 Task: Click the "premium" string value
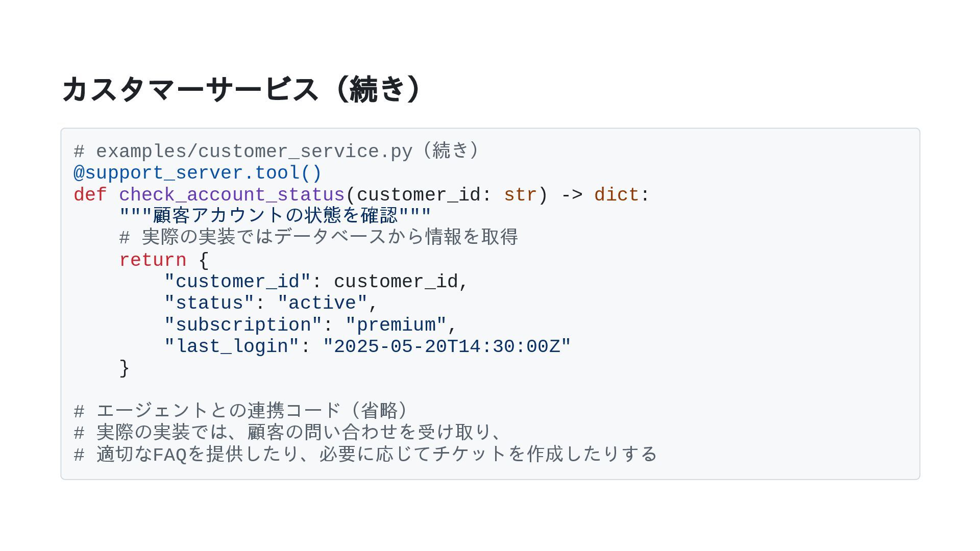point(396,325)
